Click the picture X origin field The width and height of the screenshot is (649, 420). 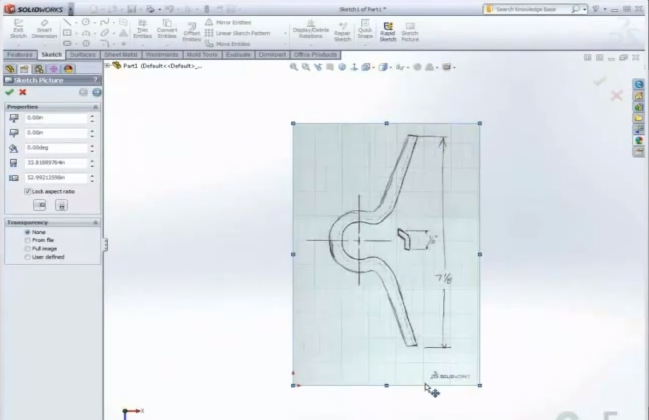pos(56,118)
